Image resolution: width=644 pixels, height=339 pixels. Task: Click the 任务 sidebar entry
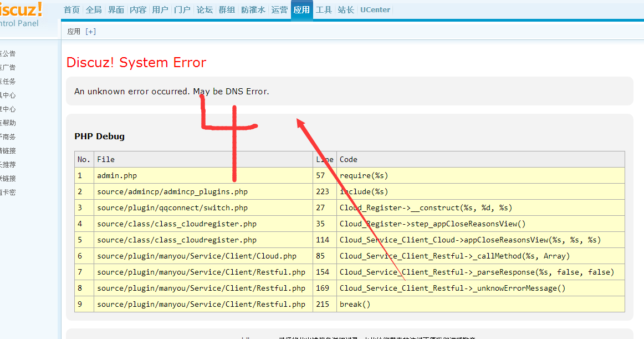(8, 82)
